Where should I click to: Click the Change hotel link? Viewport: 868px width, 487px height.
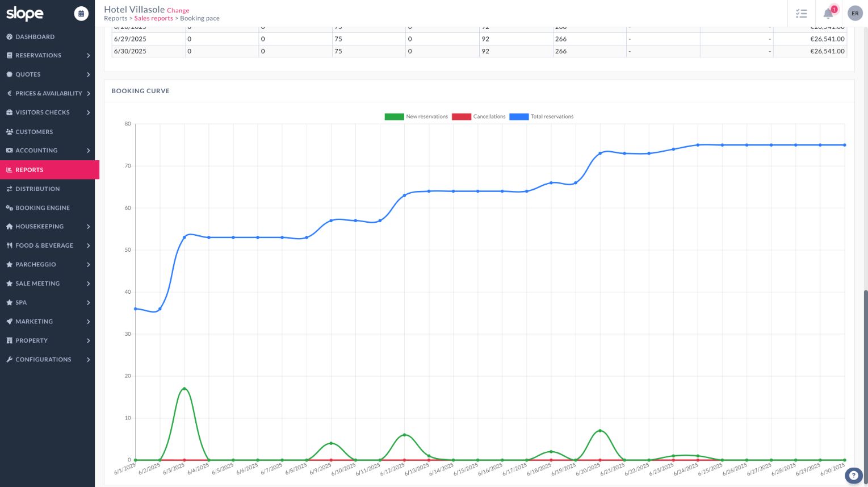tap(178, 10)
